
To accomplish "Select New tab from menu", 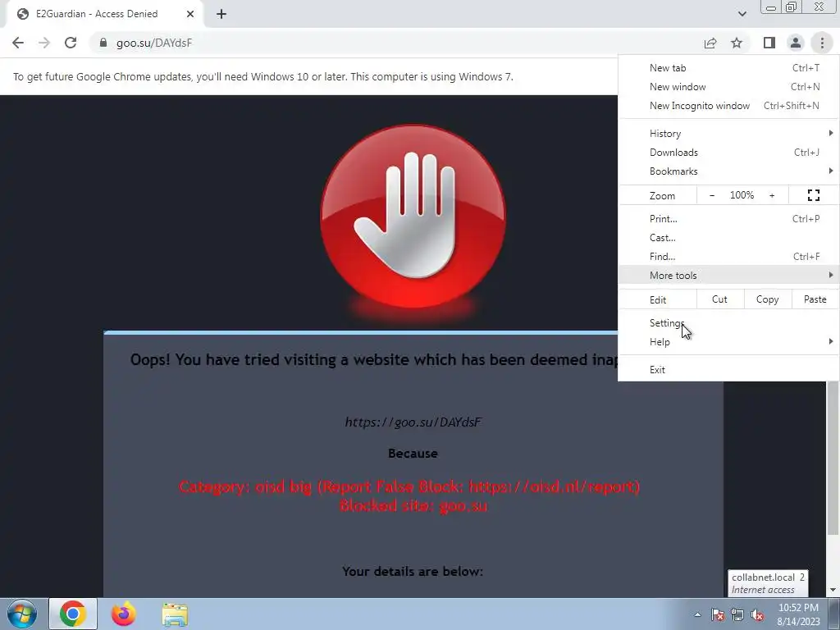I will (x=728, y=68).
